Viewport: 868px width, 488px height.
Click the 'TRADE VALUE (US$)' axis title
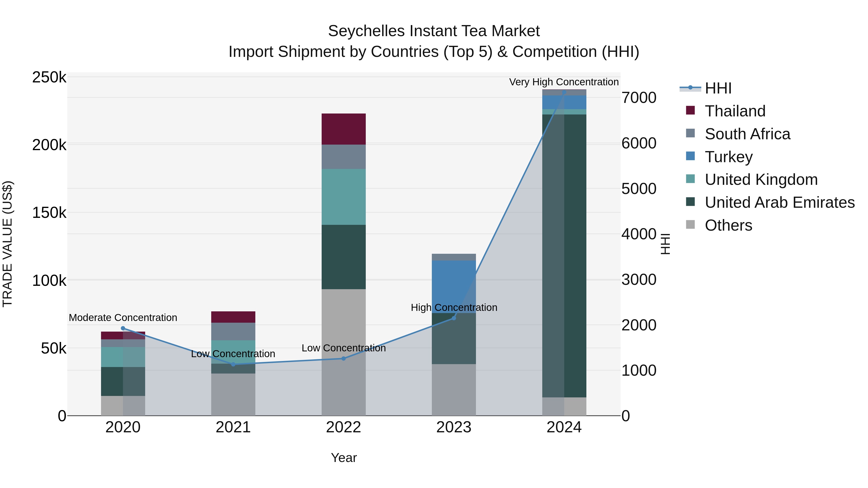coord(7,244)
